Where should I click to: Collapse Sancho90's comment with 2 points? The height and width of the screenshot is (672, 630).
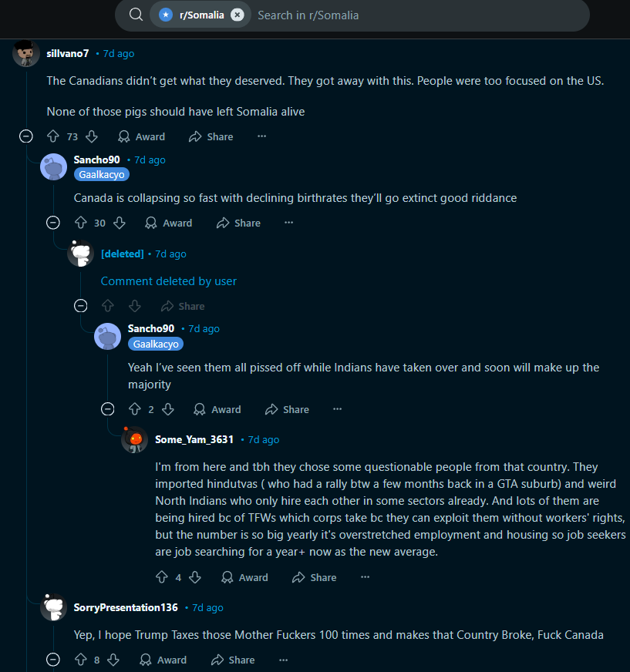click(108, 409)
